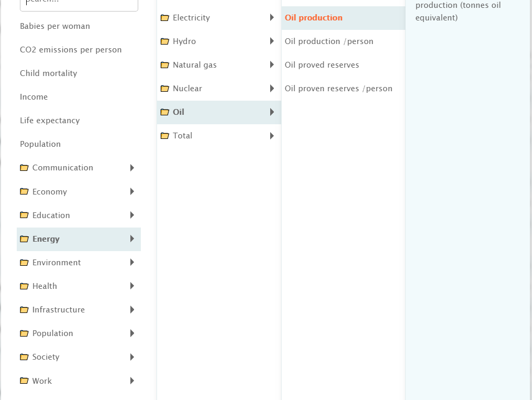Image resolution: width=532 pixels, height=400 pixels.
Task: Click the Hydro folder icon
Action: point(164,41)
